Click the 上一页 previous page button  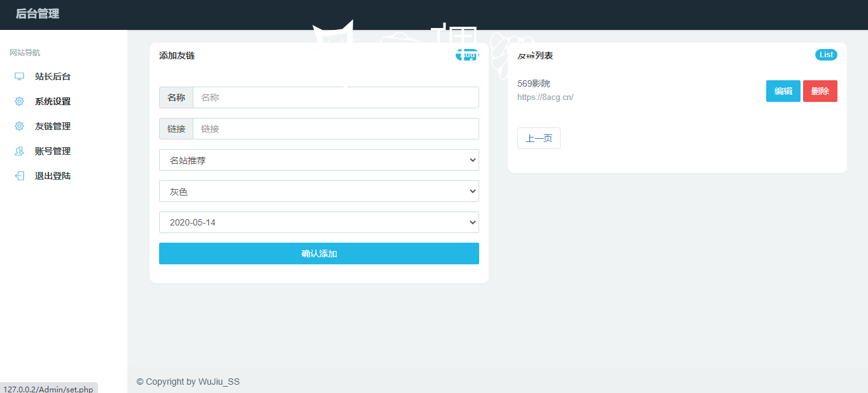(x=539, y=138)
